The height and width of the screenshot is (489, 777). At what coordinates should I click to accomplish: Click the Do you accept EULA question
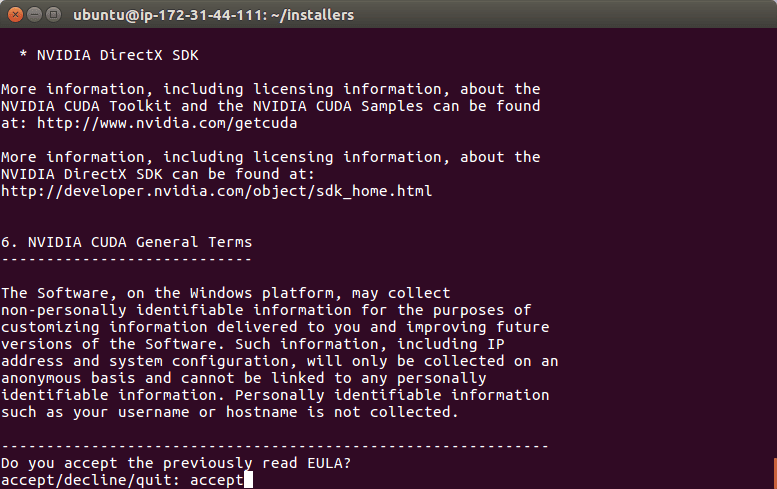click(x=176, y=463)
